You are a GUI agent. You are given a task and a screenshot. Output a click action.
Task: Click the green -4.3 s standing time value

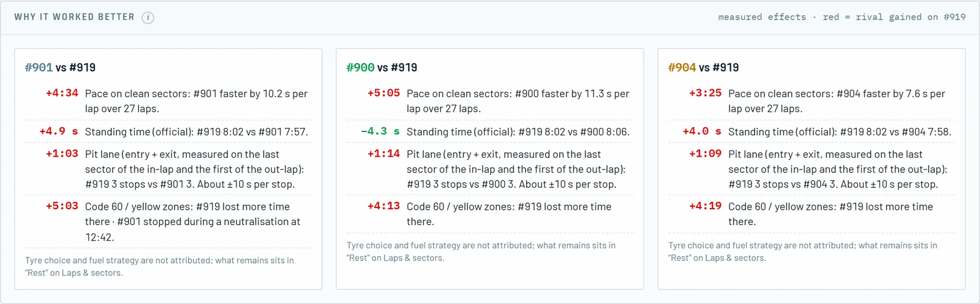pos(380,131)
